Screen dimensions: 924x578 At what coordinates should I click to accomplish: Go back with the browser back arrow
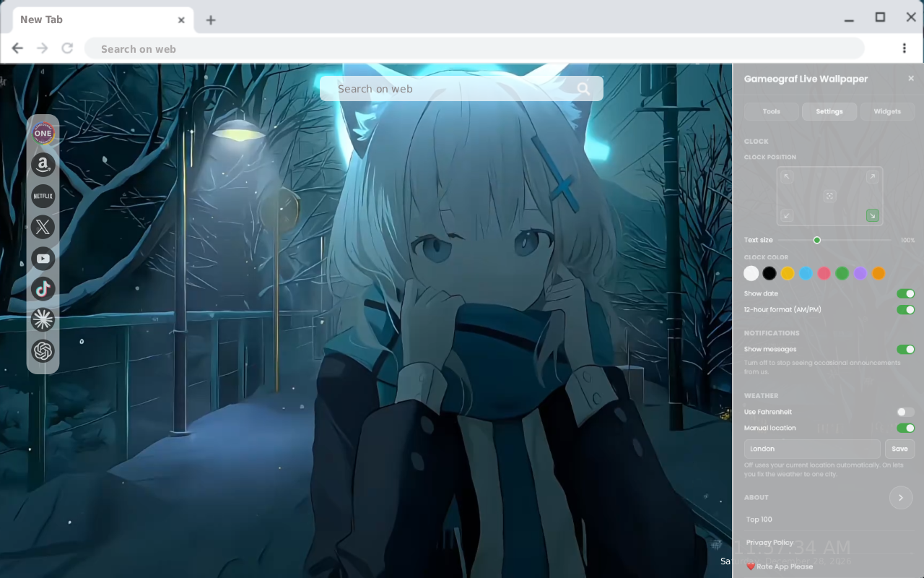pyautogui.click(x=17, y=48)
